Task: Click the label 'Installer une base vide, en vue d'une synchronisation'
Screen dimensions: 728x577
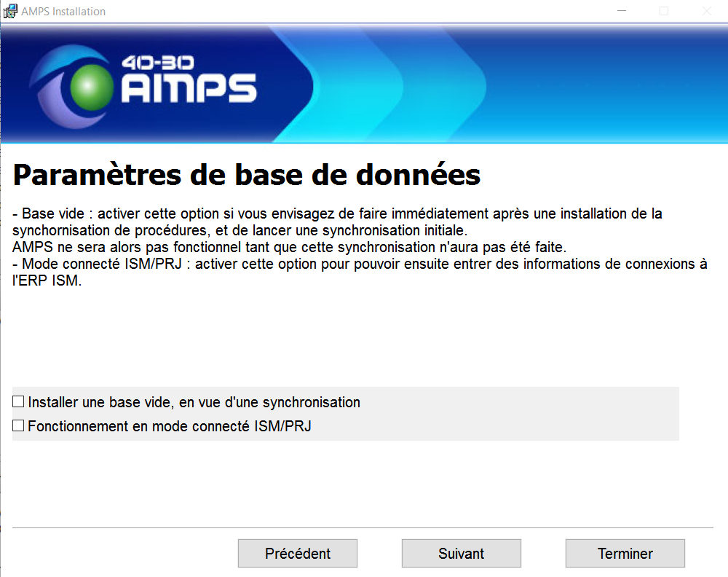Action: coord(194,402)
